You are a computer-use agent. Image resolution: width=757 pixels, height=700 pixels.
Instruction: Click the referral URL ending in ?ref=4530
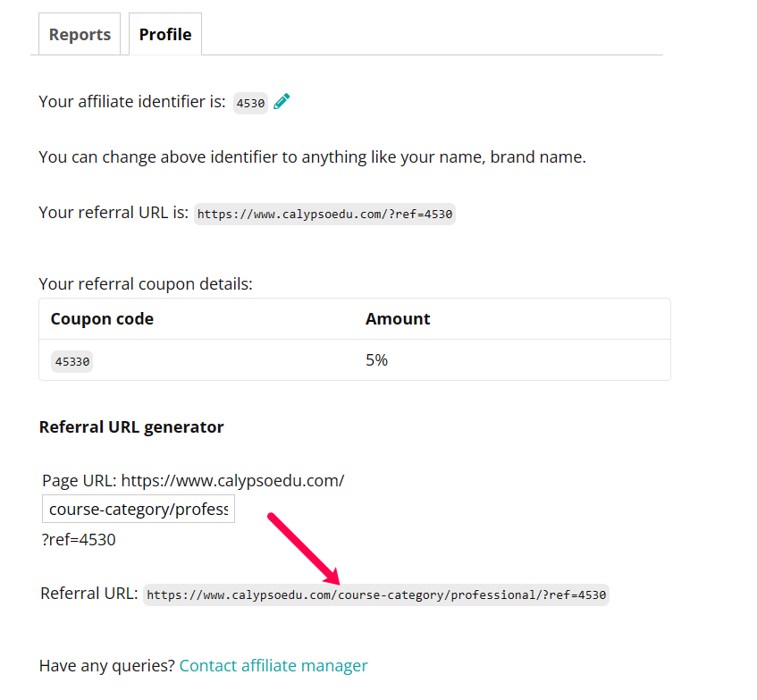[x=324, y=215]
